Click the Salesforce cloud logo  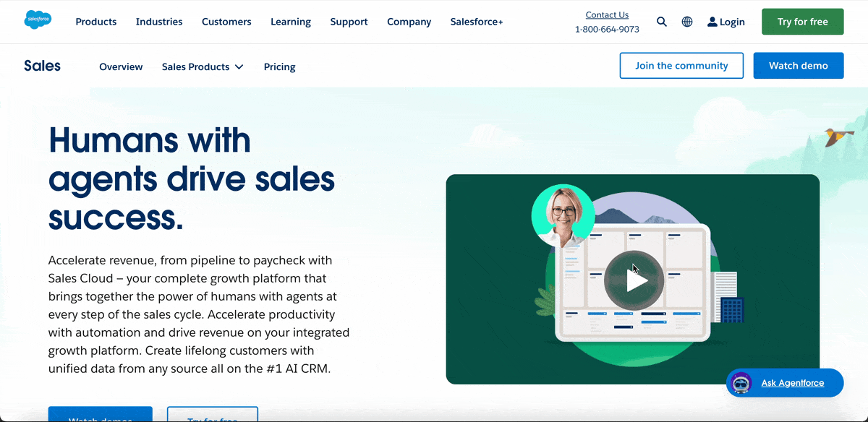[x=38, y=20]
